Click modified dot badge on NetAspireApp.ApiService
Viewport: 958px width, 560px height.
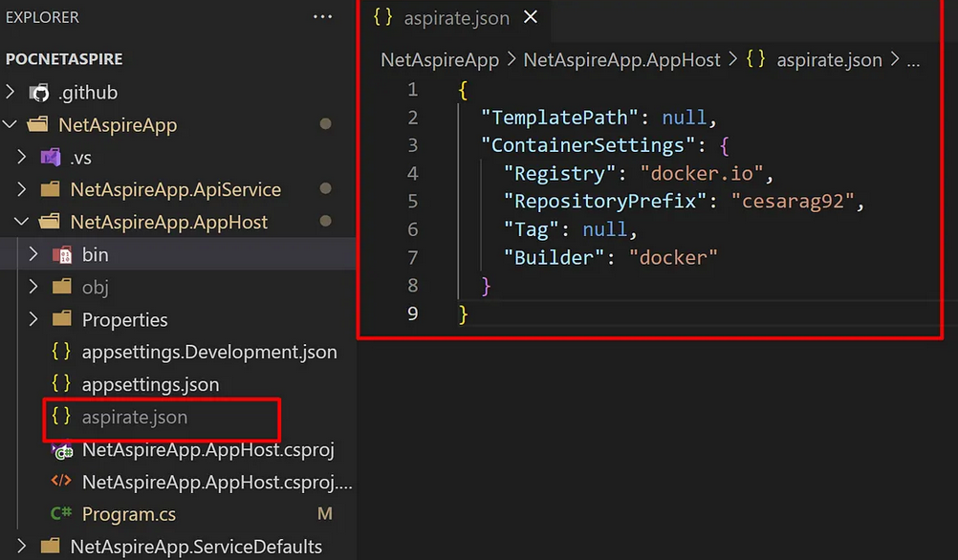click(326, 188)
